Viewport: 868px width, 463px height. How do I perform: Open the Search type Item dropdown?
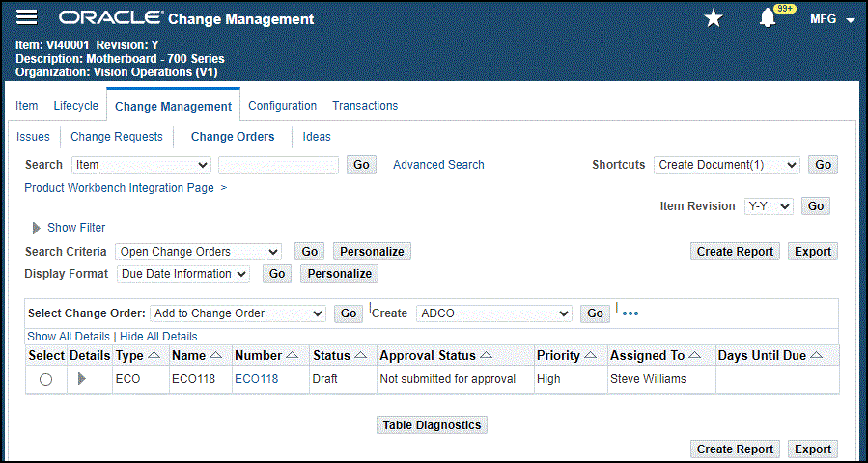coord(141,165)
